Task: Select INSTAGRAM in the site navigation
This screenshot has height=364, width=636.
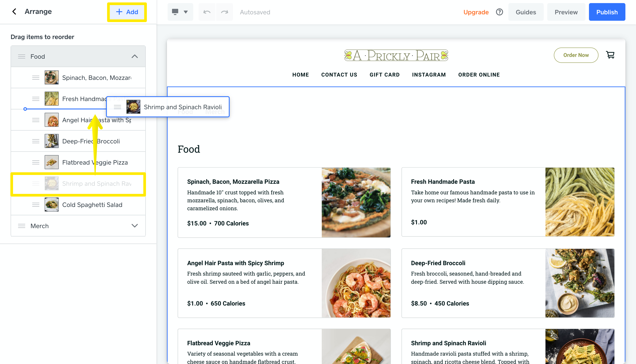Action: point(429,75)
